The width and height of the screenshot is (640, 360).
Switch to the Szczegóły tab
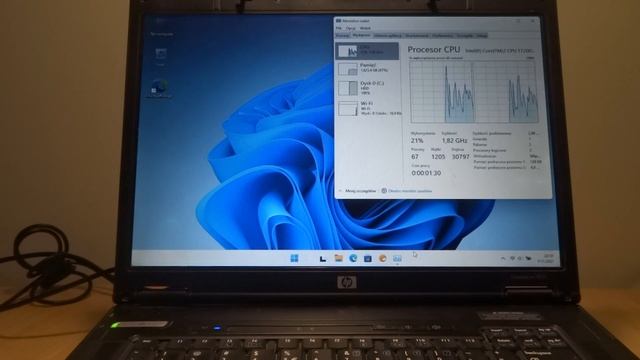(465, 36)
